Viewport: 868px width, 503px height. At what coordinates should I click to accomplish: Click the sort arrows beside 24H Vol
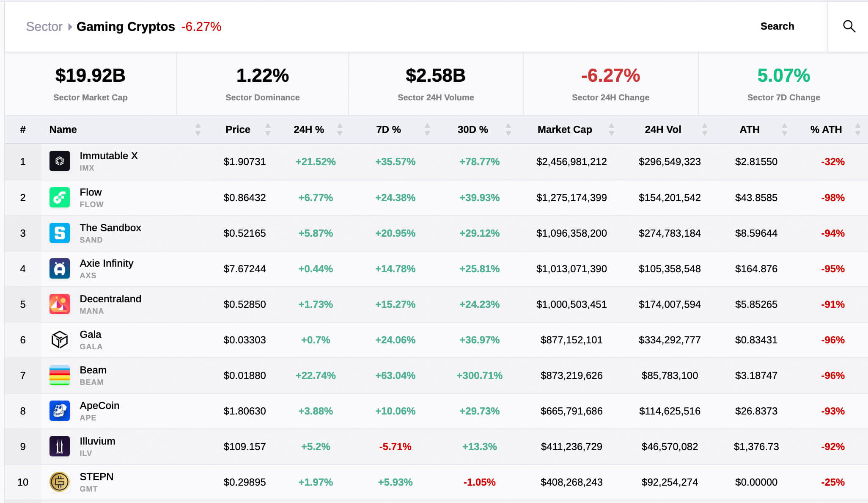click(x=705, y=130)
